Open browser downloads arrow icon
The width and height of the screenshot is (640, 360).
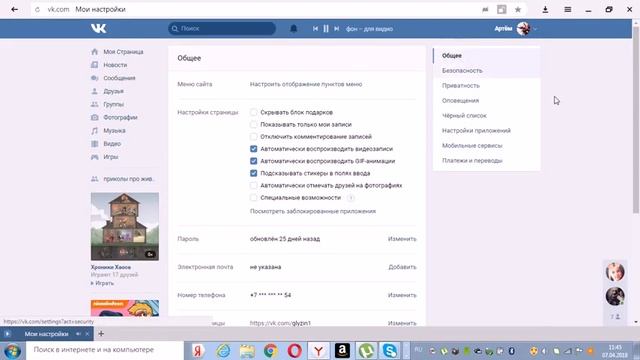point(545,9)
